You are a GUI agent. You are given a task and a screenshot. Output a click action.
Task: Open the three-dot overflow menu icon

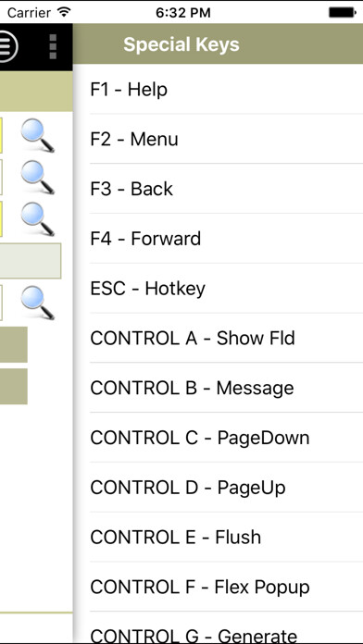click(53, 46)
